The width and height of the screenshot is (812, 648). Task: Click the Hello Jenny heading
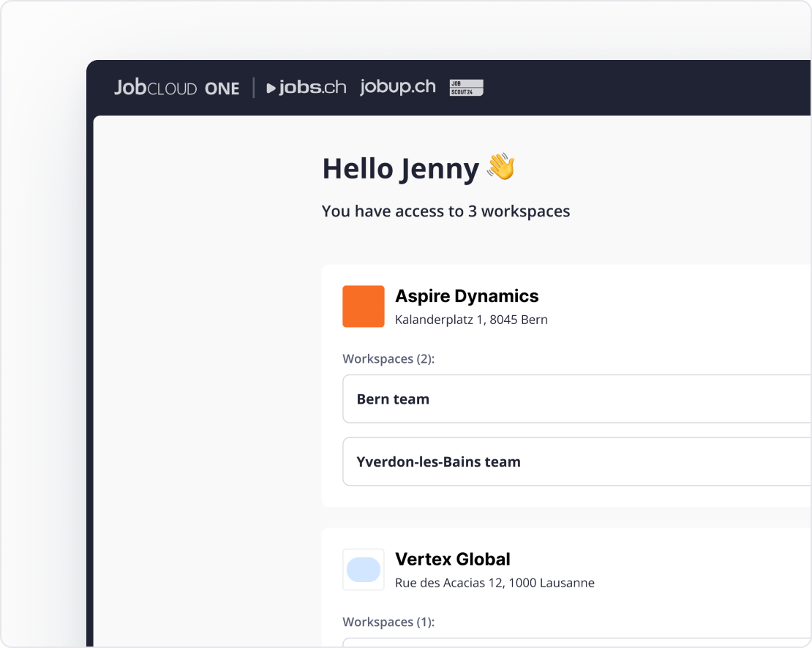[x=400, y=169]
